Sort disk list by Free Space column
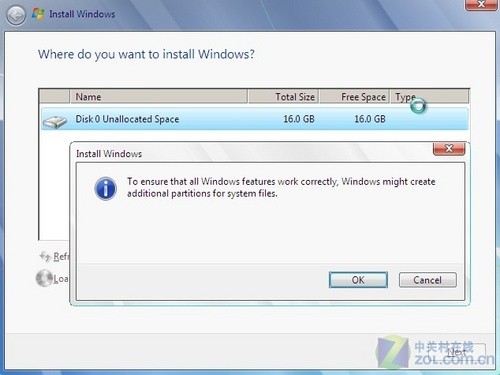Viewport: 500px width, 375px height. click(354, 97)
